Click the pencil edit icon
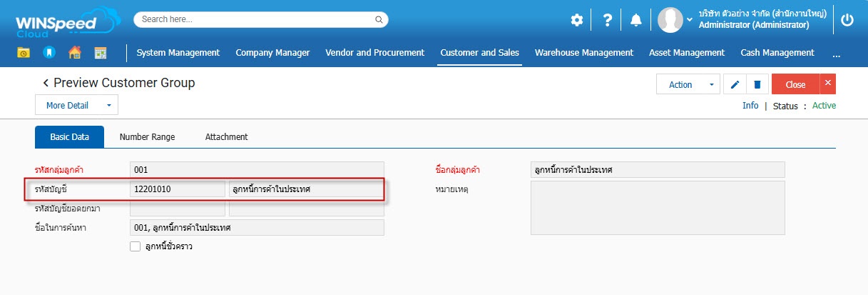Screen dimensions: 868x295 coord(735,84)
